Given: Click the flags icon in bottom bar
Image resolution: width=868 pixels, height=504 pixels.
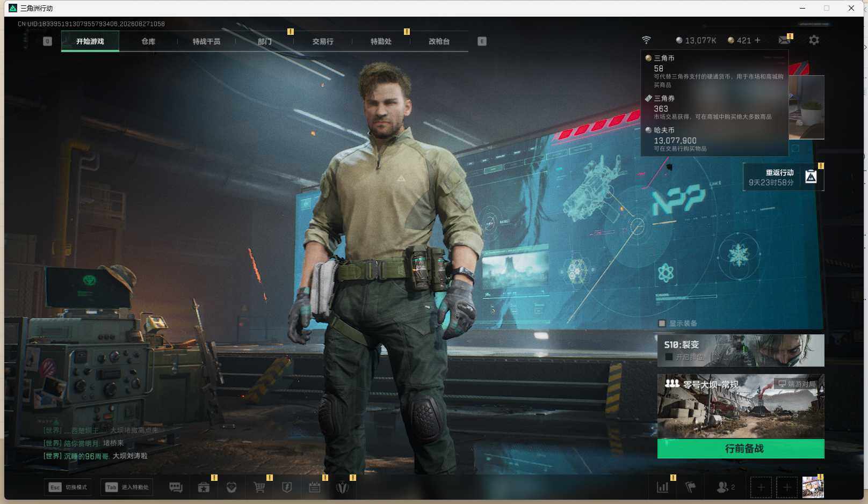Looking at the screenshot, I should [x=691, y=487].
